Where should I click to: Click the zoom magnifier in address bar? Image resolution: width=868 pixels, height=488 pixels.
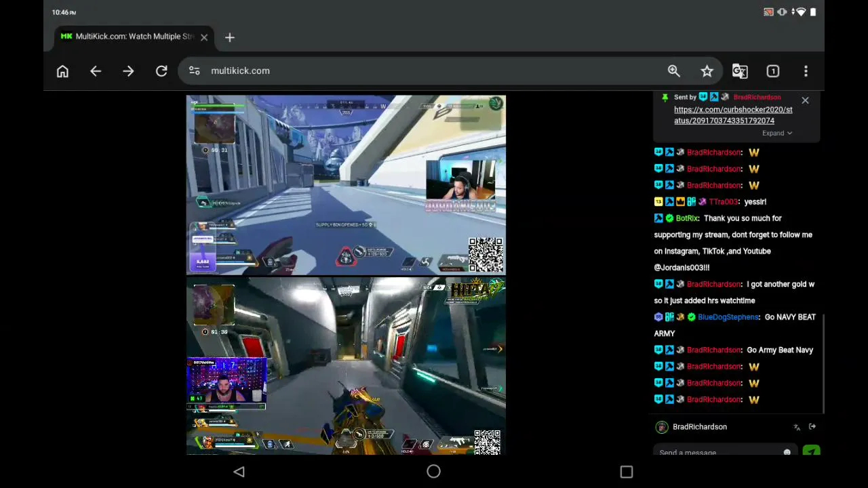point(674,71)
